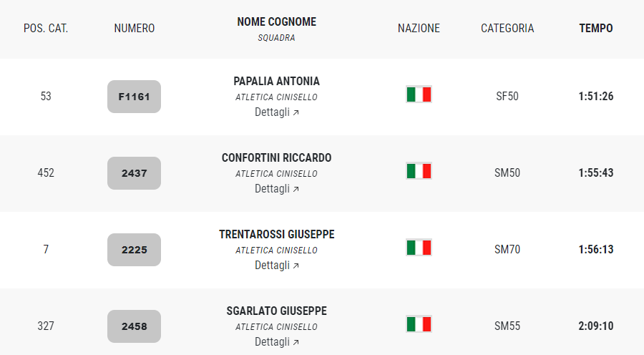Click arrow icon next to Sgarlato's Dettagli
The height and width of the screenshot is (355, 644).
click(x=296, y=342)
